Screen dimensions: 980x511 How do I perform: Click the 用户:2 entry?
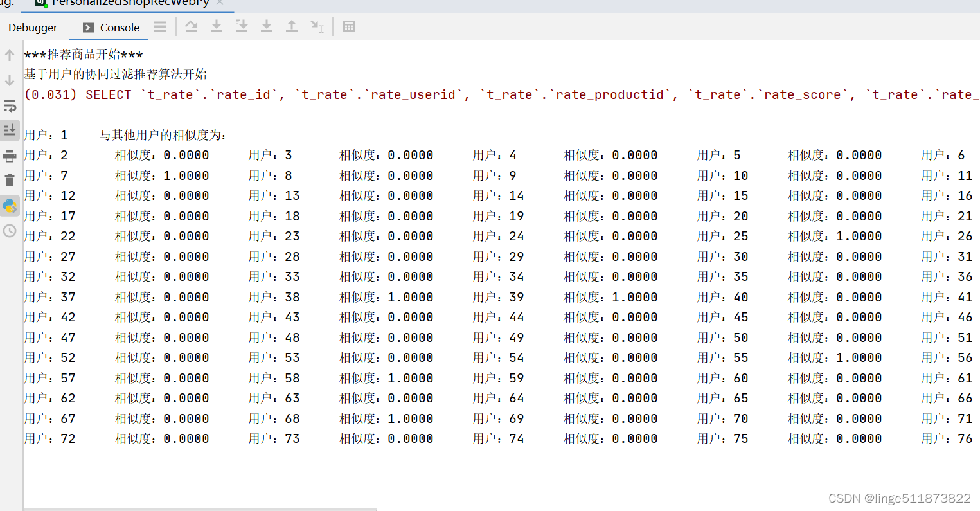coord(46,155)
